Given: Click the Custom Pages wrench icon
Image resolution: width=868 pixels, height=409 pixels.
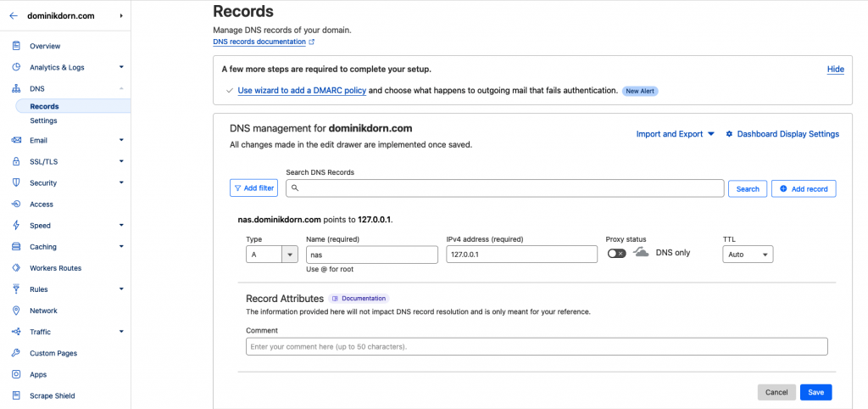Looking at the screenshot, I should [16, 353].
